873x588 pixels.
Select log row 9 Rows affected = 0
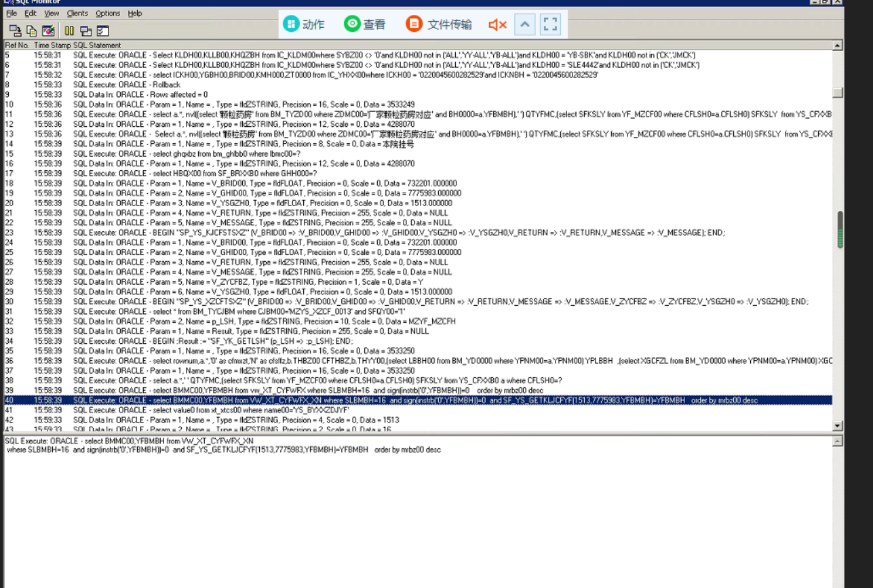418,94
